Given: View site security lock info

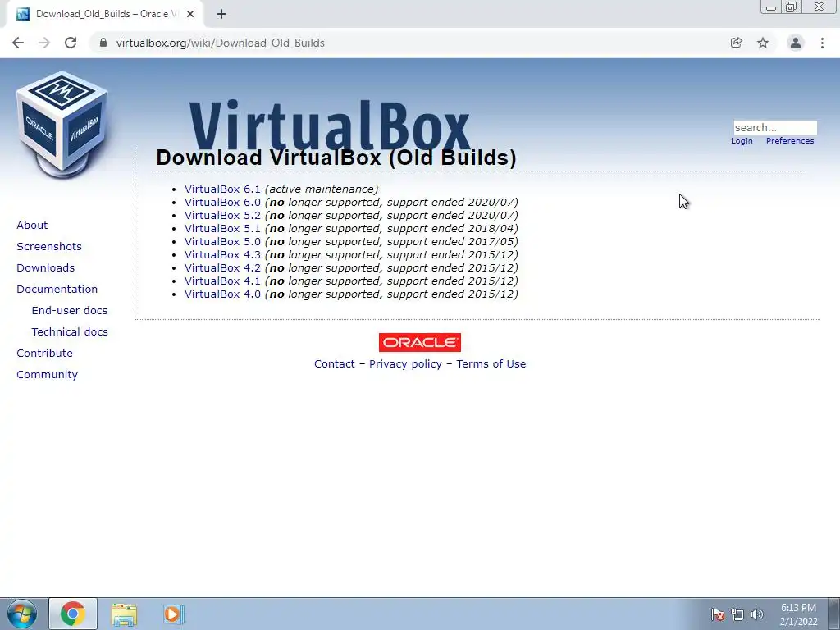Looking at the screenshot, I should point(103,43).
